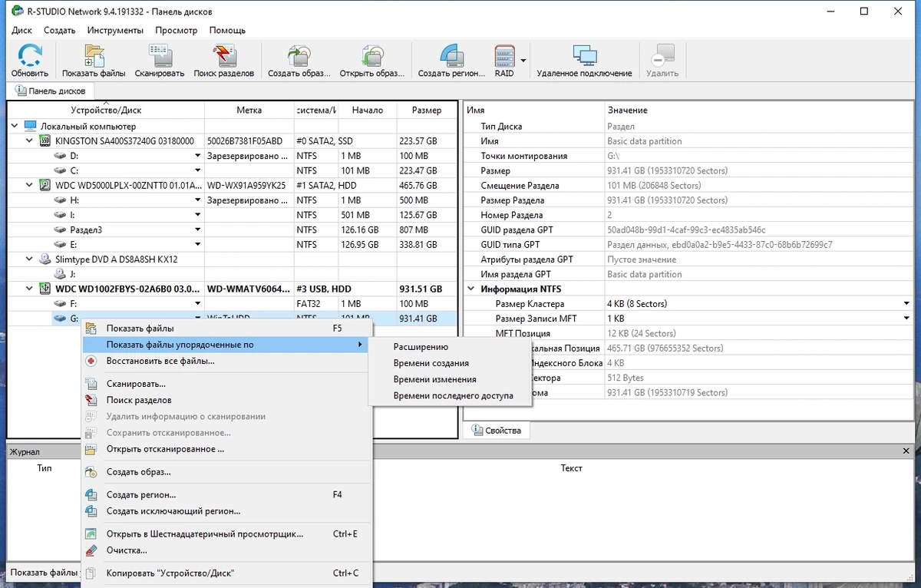Open the Создать menu
Image resolution: width=921 pixels, height=588 pixels.
(59, 30)
